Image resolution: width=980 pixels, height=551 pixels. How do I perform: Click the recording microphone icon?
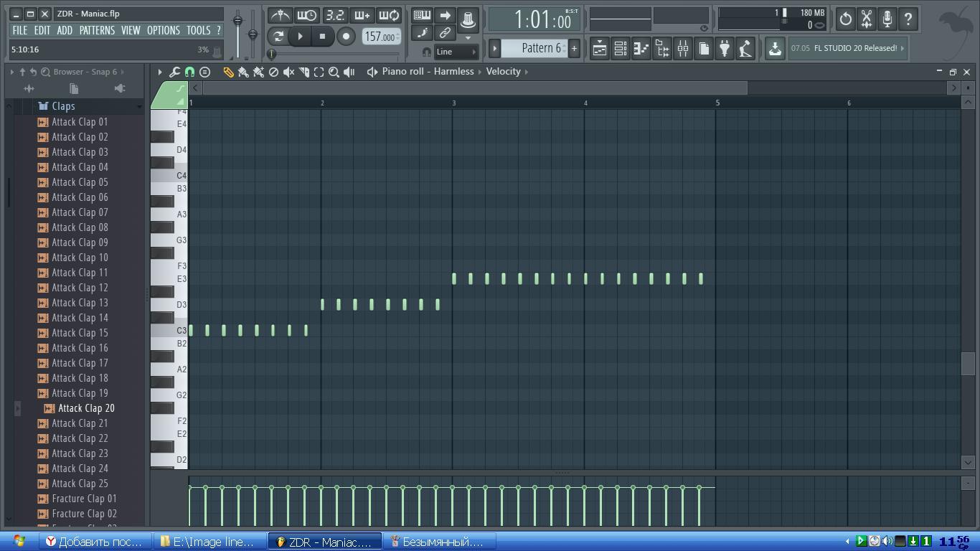tap(887, 19)
